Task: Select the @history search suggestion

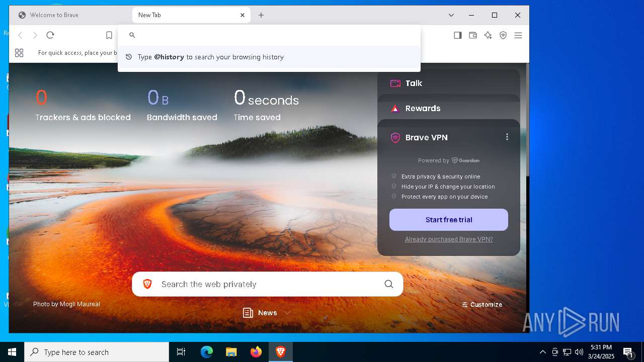Action: point(269,57)
